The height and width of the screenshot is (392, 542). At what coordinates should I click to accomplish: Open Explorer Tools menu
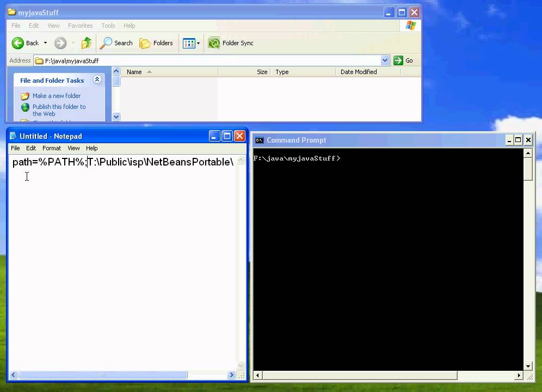(108, 26)
